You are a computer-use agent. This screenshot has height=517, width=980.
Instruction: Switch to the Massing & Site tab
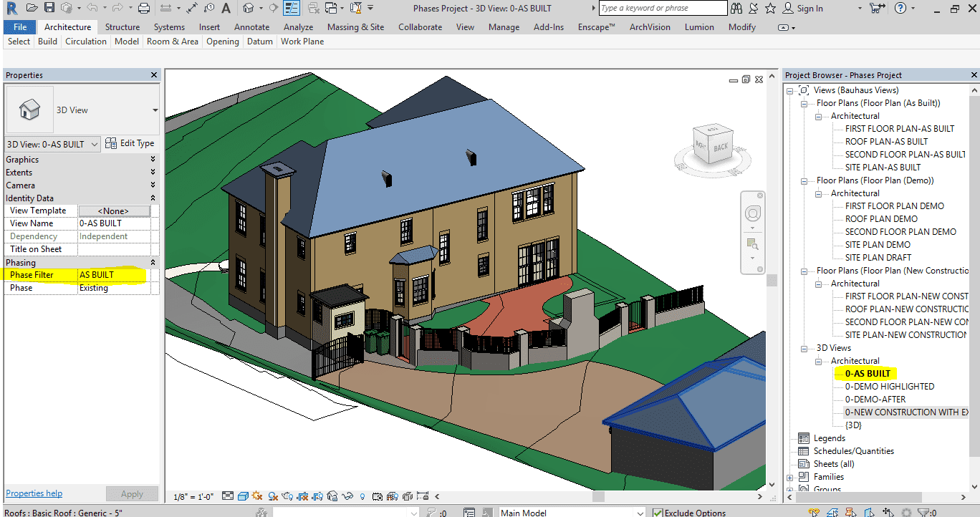[355, 27]
